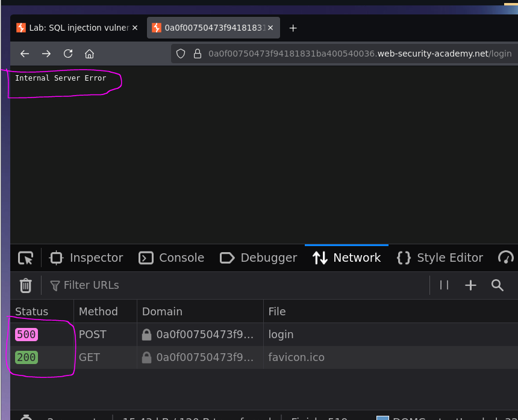
Task: Open the Inspector panel
Action: [86, 258]
